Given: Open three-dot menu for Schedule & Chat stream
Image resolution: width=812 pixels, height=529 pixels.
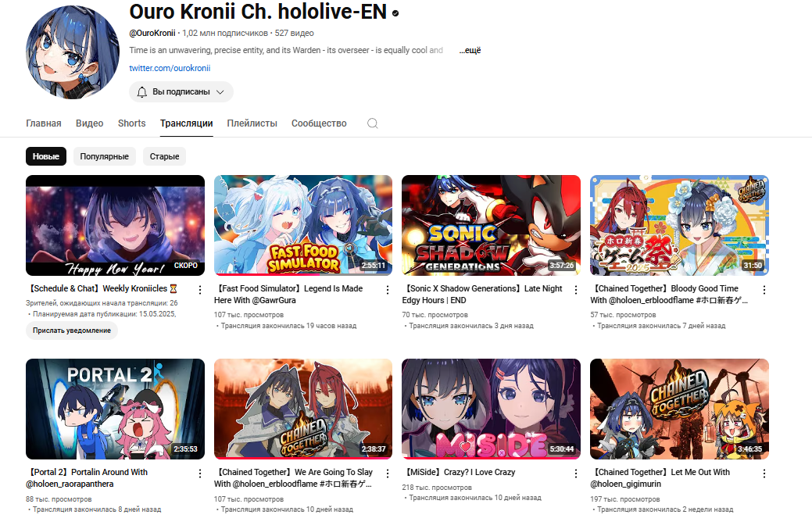Looking at the screenshot, I should pyautogui.click(x=200, y=290).
